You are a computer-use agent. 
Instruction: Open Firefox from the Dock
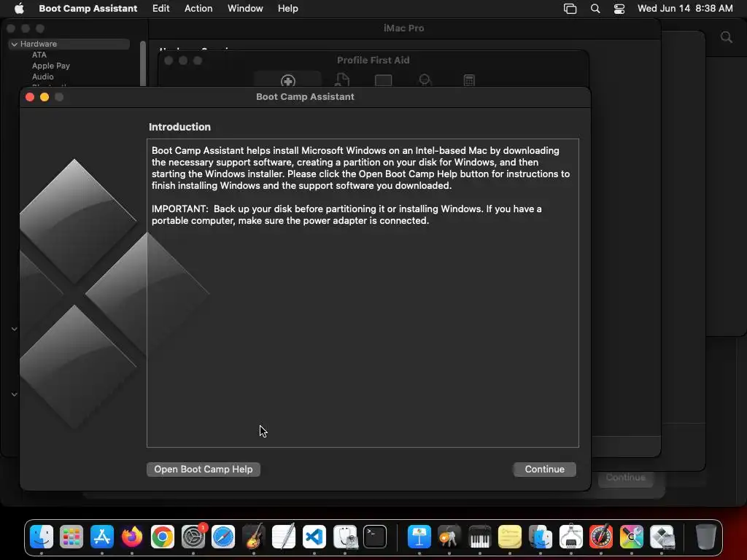point(132,537)
